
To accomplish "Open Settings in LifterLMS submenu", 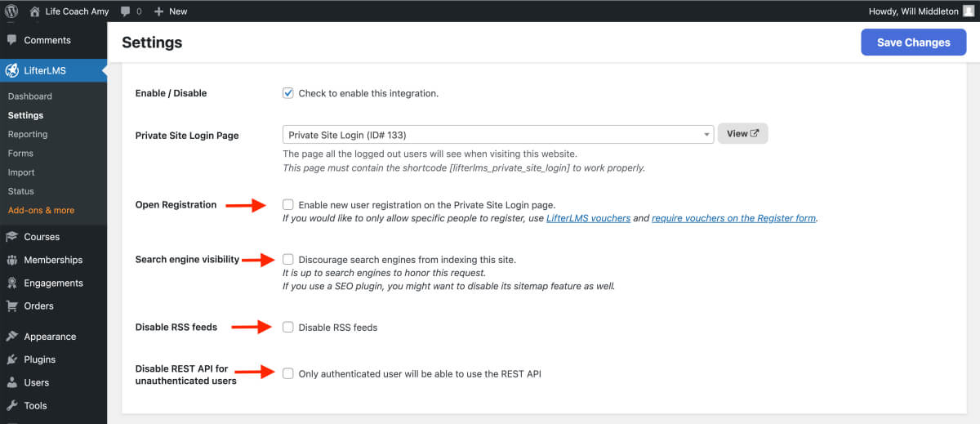I will (x=26, y=115).
